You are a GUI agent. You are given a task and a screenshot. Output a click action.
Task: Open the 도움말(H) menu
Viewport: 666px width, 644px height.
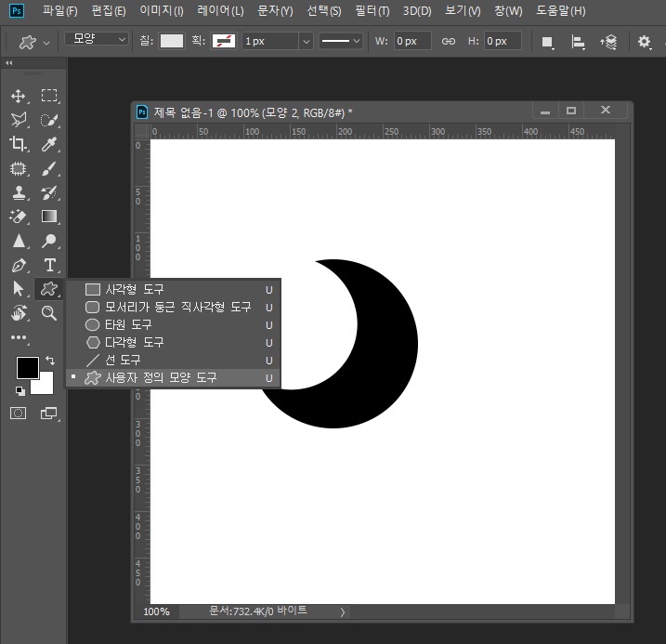coord(561,10)
